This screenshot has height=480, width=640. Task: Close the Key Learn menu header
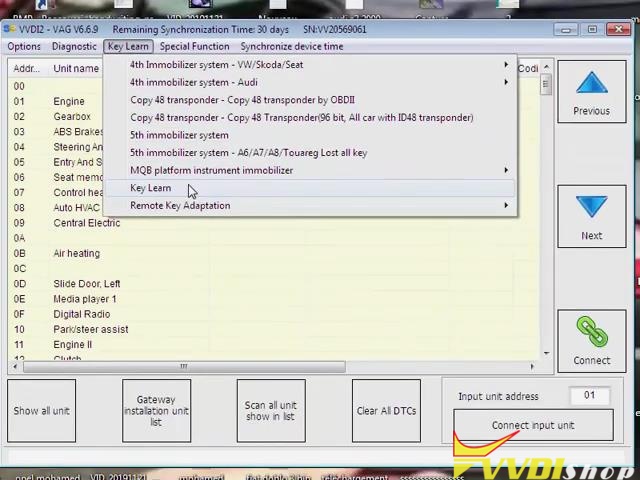pyautogui.click(x=128, y=47)
